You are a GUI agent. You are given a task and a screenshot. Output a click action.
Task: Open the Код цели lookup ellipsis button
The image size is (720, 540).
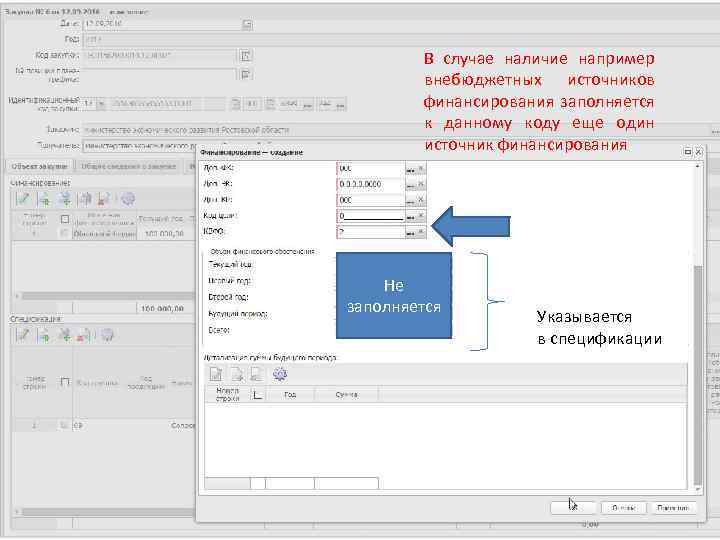click(411, 216)
